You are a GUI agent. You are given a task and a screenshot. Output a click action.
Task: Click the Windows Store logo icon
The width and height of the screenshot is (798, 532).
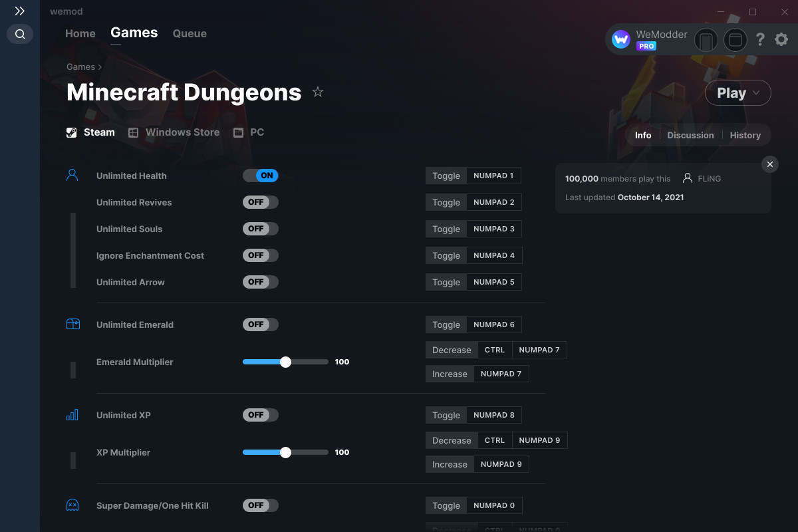[x=134, y=132]
